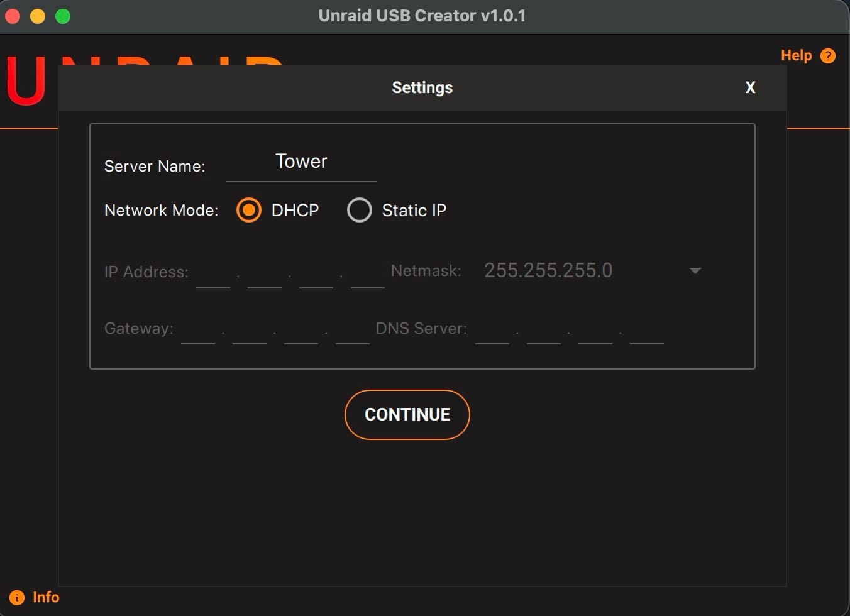Click fourth octet of Gateway
Screen dimensions: 850x616
point(353,331)
